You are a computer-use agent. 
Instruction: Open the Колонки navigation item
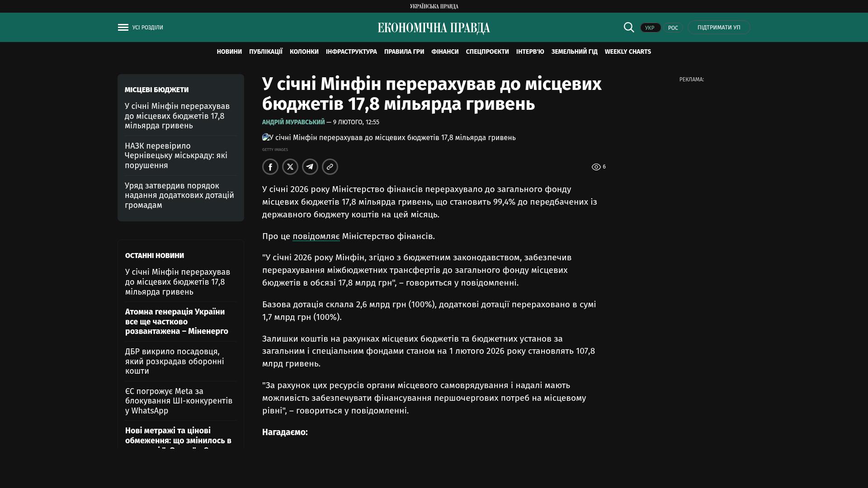click(304, 52)
